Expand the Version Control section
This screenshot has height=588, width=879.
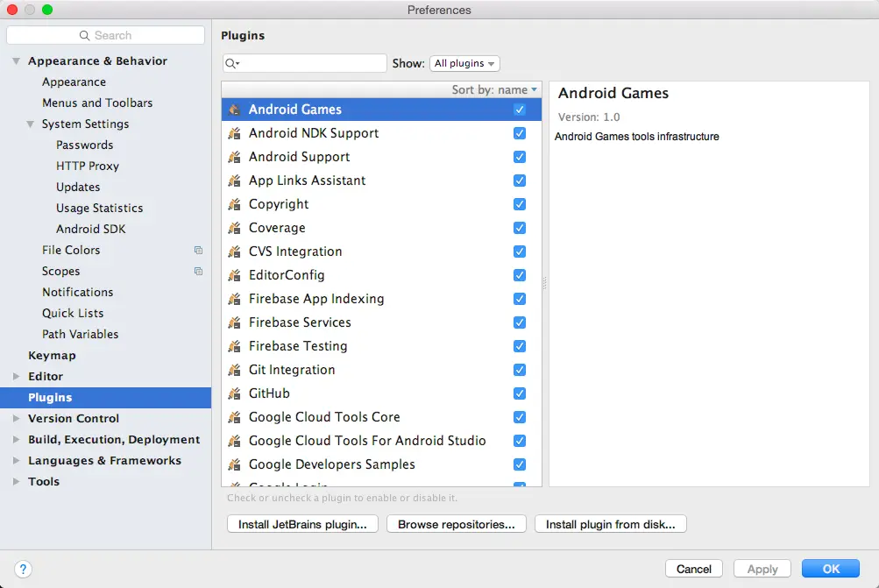point(17,418)
